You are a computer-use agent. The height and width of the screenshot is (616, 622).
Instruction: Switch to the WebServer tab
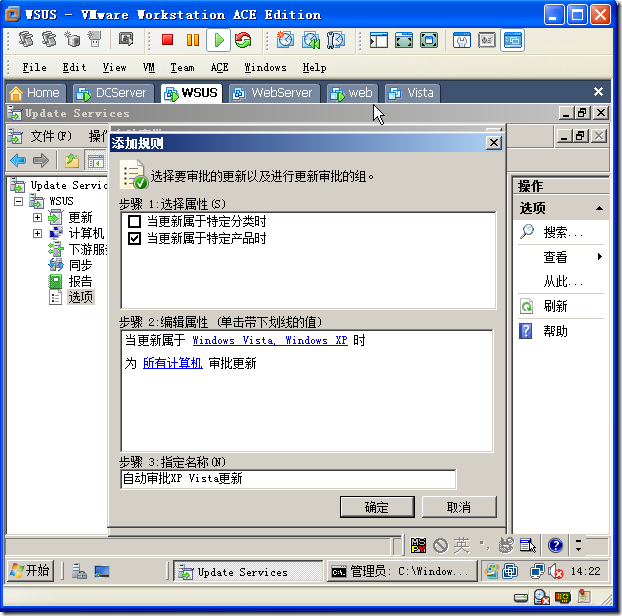[274, 93]
